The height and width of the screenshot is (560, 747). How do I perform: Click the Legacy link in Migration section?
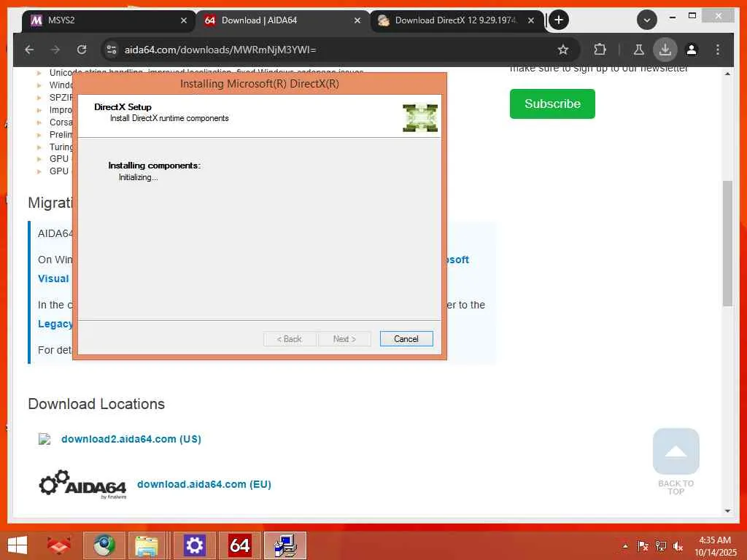click(55, 324)
